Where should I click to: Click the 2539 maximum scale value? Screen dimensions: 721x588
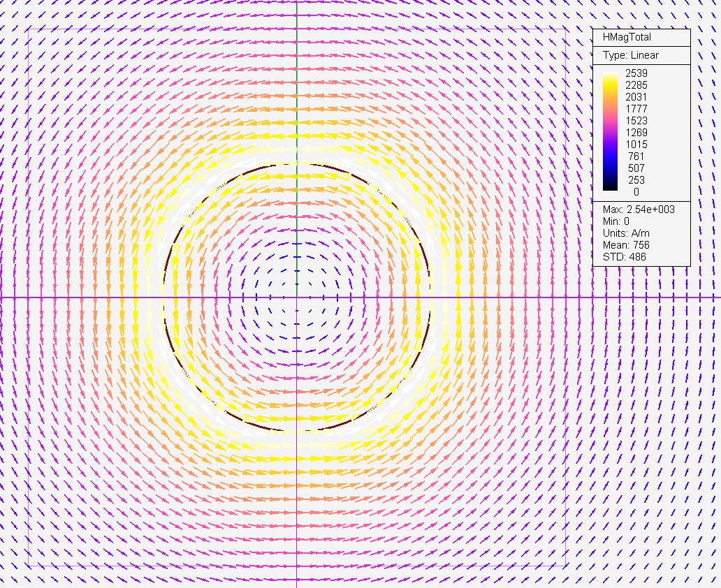tap(636, 73)
